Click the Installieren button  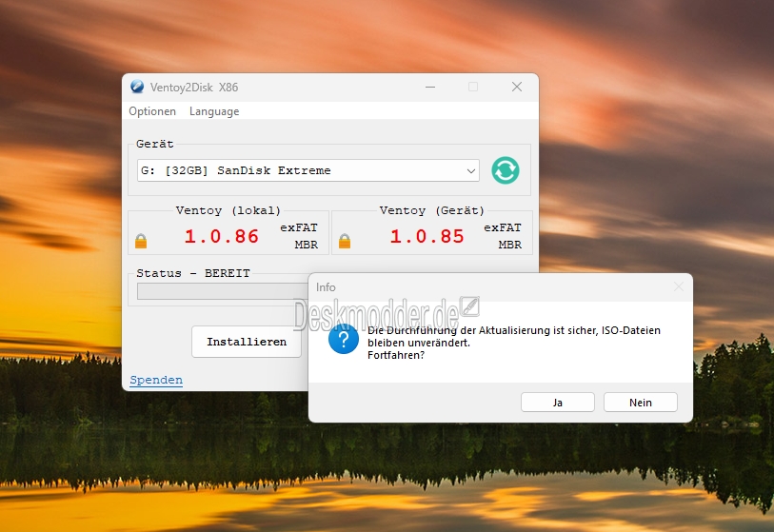click(247, 342)
